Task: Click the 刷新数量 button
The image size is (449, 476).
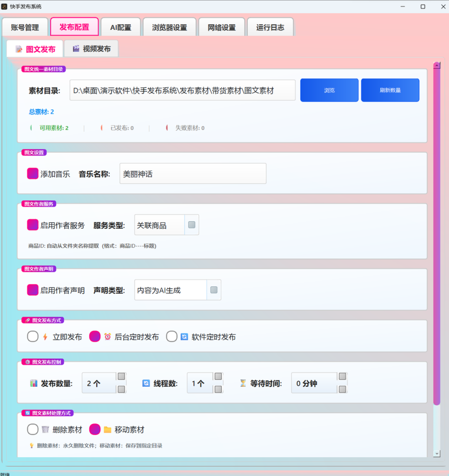Action: [390, 90]
